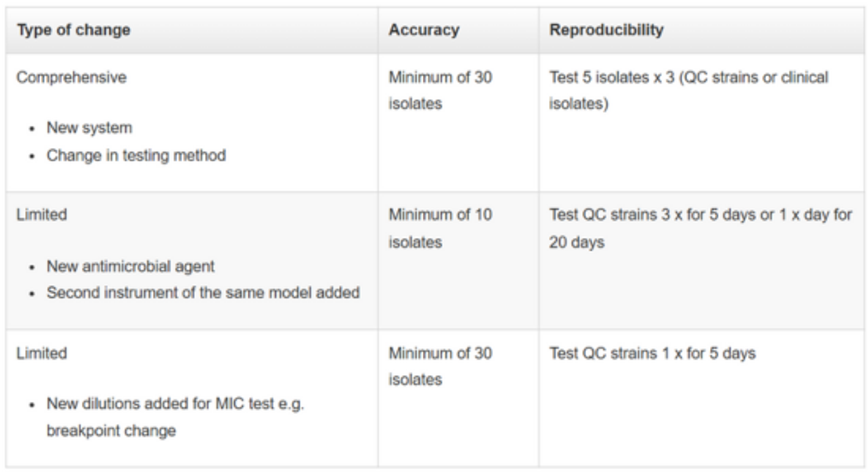Click the 'Limited' label above 'New dilutions' bullet
Viewport: 868px width, 473px height.
click(42, 353)
